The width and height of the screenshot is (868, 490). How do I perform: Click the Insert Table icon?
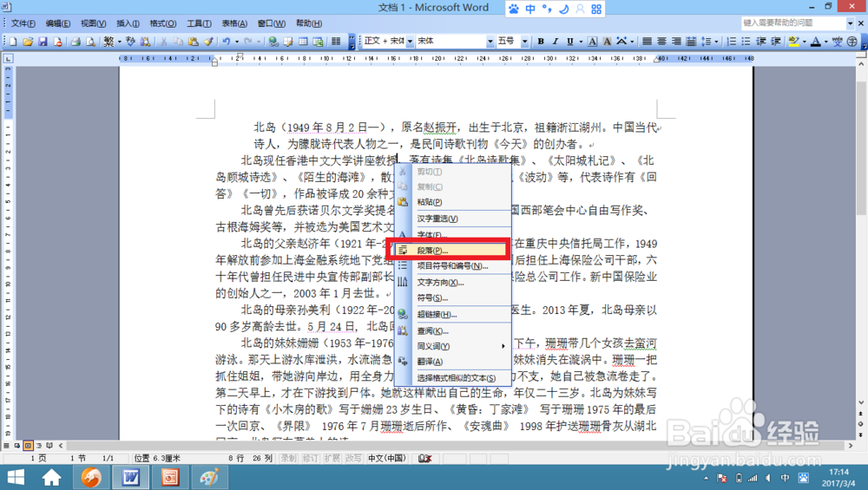coord(303,42)
